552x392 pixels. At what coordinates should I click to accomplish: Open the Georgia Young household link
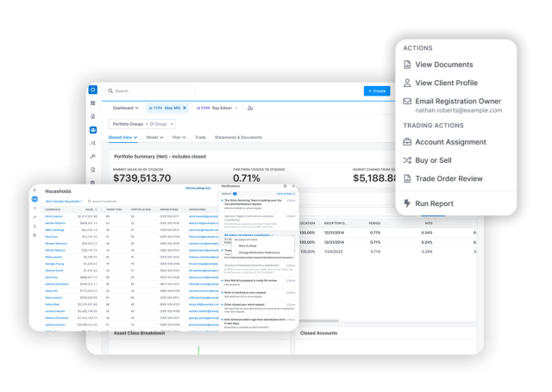pyautogui.click(x=54, y=264)
